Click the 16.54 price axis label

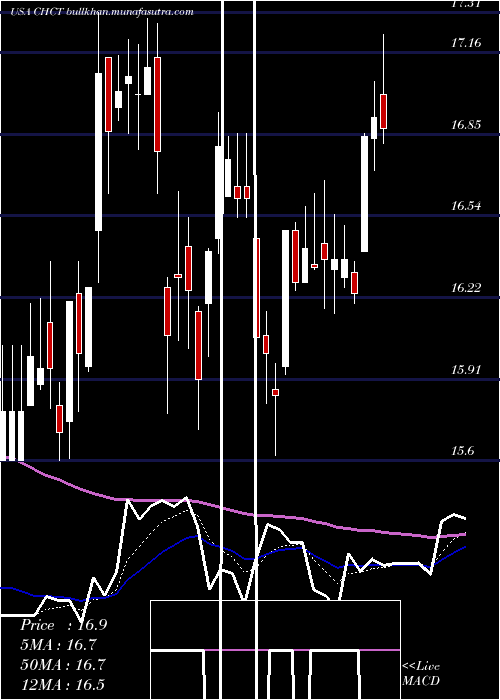pyautogui.click(x=466, y=206)
